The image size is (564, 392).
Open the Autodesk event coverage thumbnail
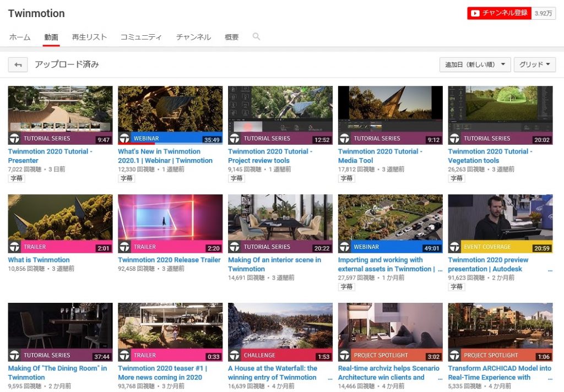pos(500,224)
